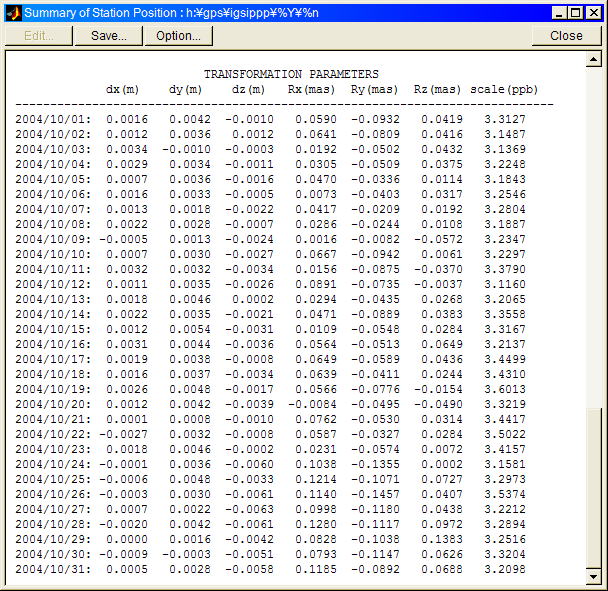Screen dimensions: 608x591
Task: Click the 2004/10/16 date row
Action: point(52,344)
